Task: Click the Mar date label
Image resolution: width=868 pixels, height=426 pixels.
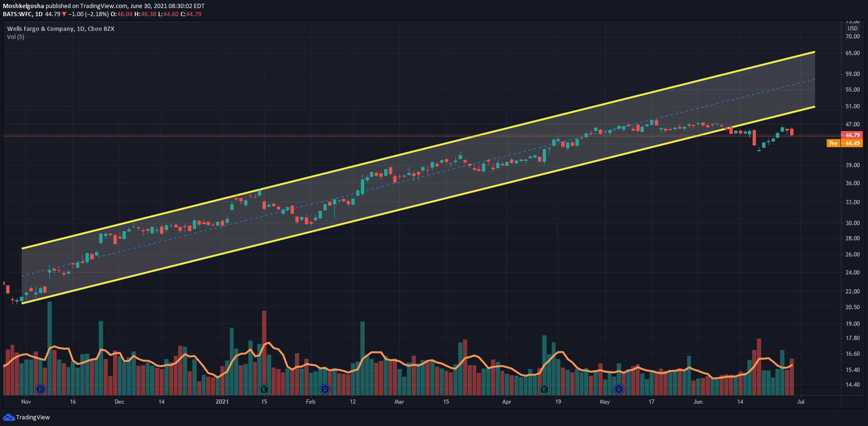Action: click(399, 402)
